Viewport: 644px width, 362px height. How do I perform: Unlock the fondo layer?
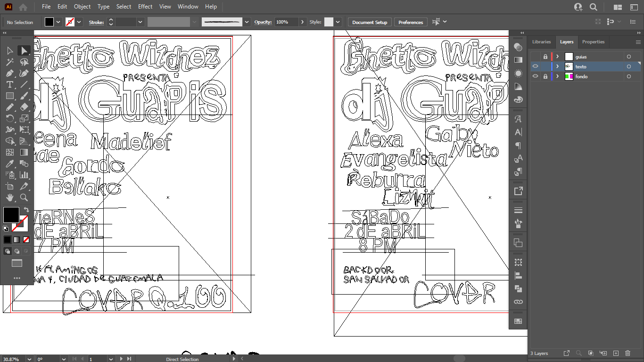click(x=545, y=76)
